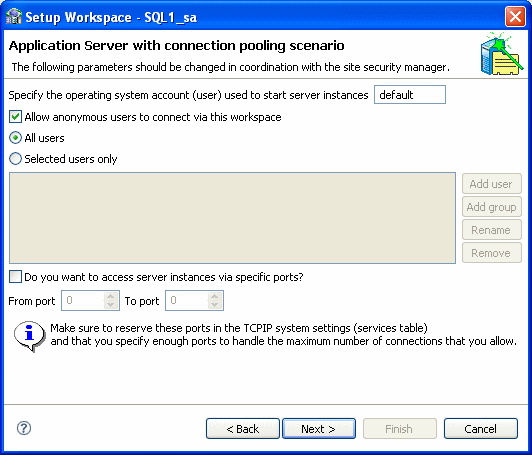
Task: Go back with the < Back button
Action: click(243, 429)
